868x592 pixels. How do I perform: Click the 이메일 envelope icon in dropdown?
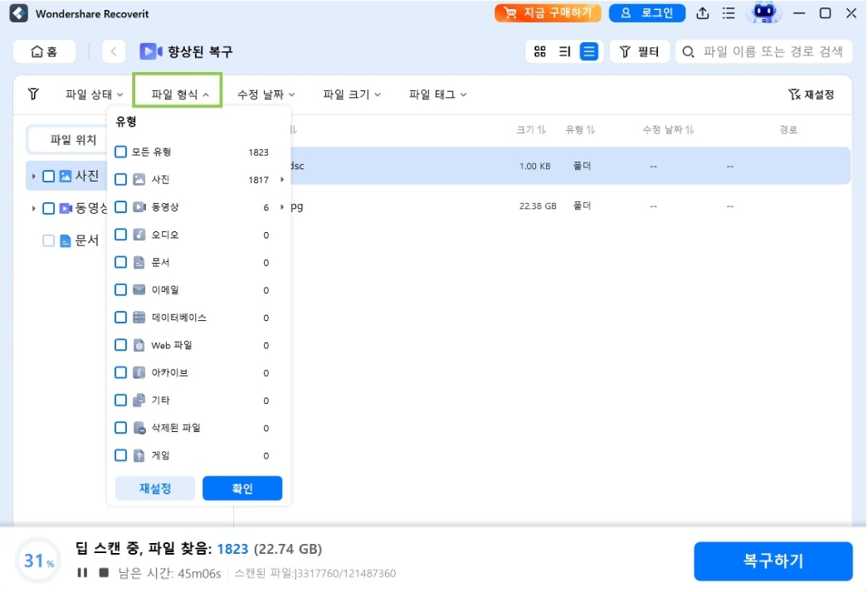139,289
